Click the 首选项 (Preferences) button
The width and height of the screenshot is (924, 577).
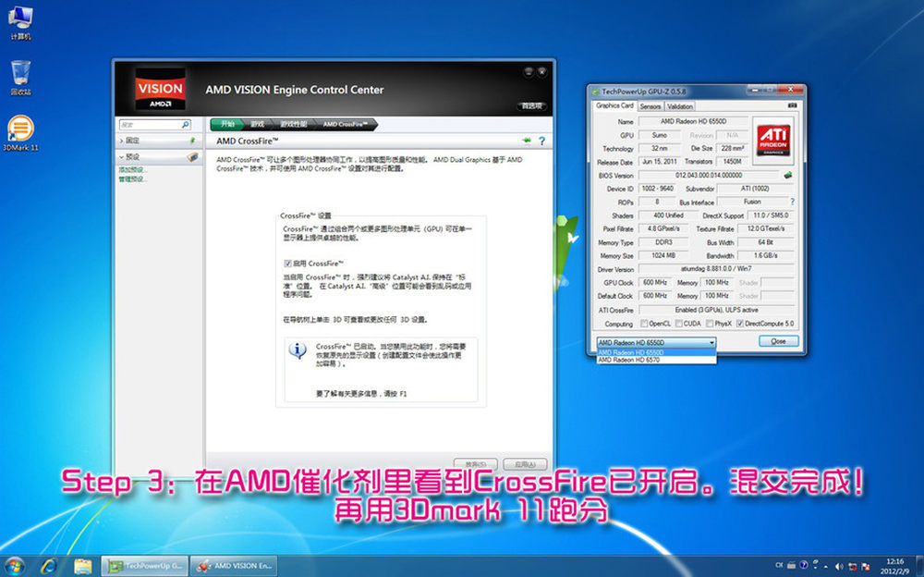[530, 105]
